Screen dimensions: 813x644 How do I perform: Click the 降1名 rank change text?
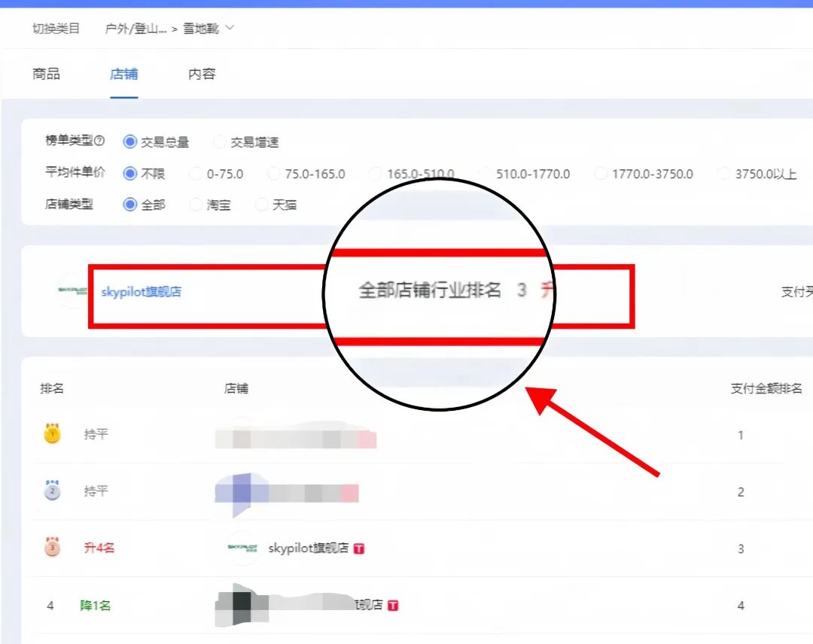[96, 605]
